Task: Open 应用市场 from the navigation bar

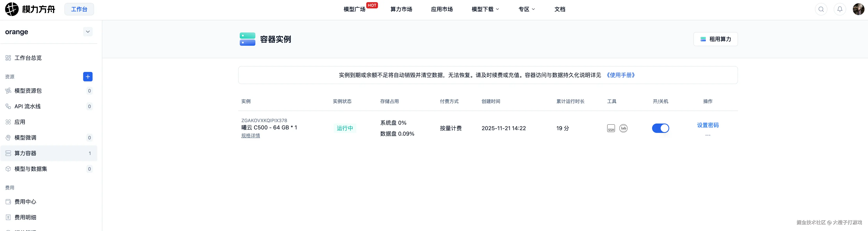Action: tap(442, 9)
